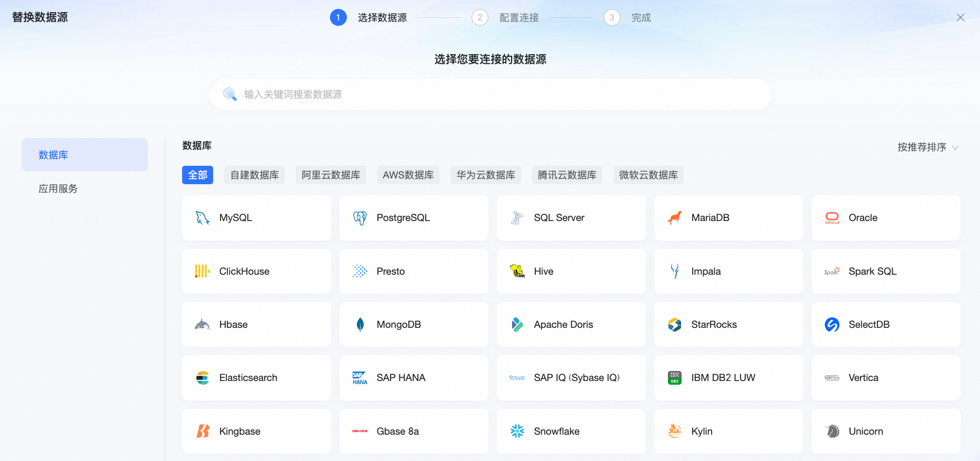This screenshot has height=461, width=980.
Task: Click the Gbase 8a logo icon
Action: 360,432
